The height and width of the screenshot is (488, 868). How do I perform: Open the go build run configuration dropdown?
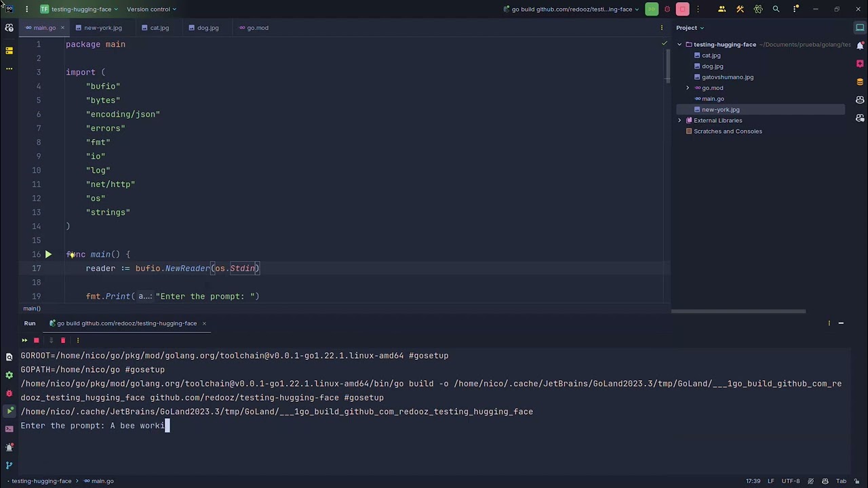point(571,9)
